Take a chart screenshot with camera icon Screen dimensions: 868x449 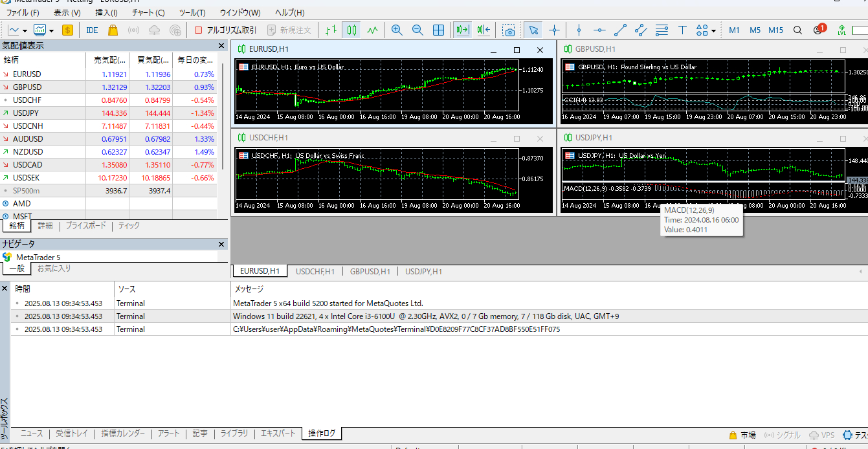(x=509, y=30)
